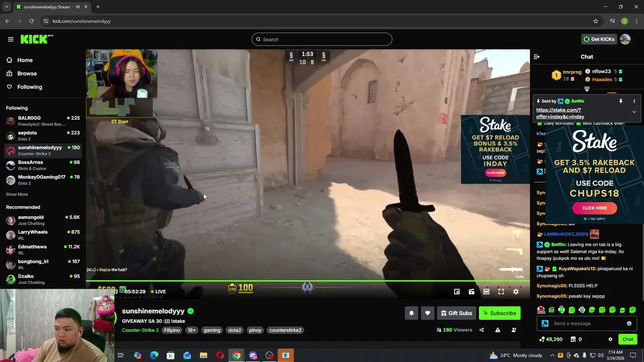644x362 pixels.
Task: Open pinned stake.com offer link
Action: click(x=560, y=113)
